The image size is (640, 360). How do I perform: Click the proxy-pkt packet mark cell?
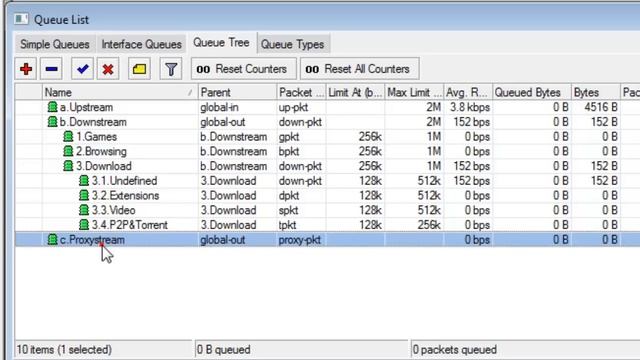coord(301,240)
